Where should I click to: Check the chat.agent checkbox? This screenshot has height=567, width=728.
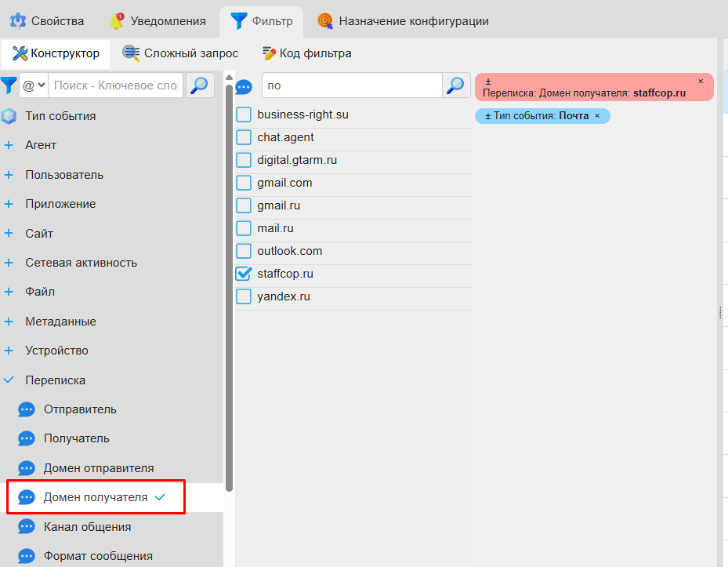tap(244, 137)
